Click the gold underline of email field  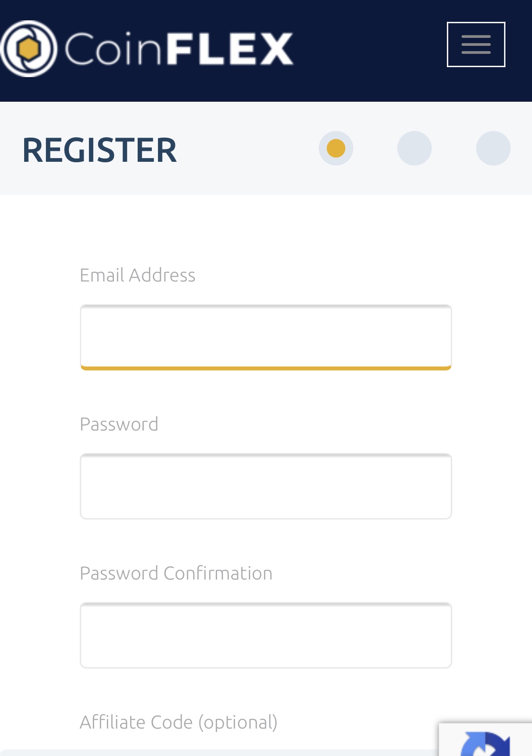click(x=266, y=368)
